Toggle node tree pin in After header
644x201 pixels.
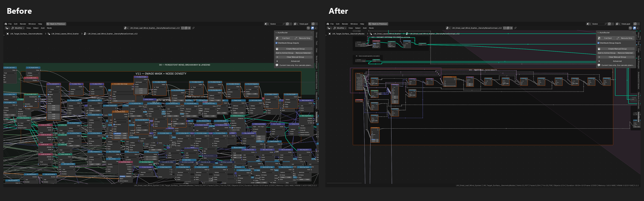click(x=515, y=28)
